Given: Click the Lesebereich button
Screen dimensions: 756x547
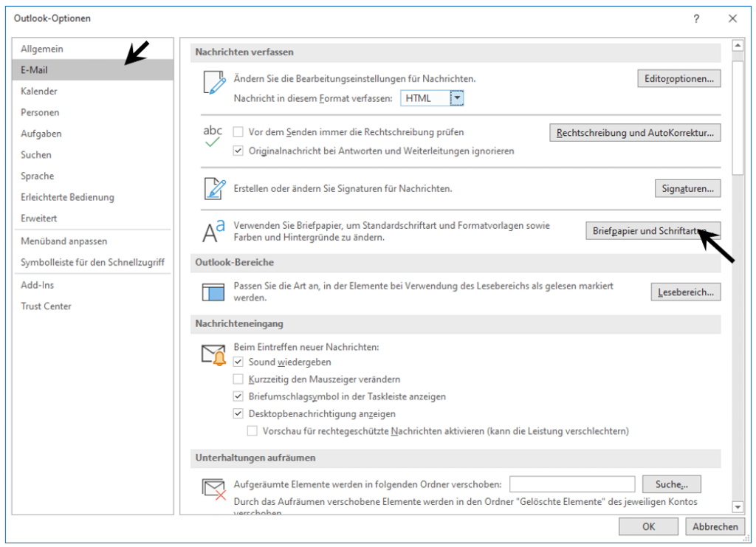Looking at the screenshot, I should tap(686, 292).
